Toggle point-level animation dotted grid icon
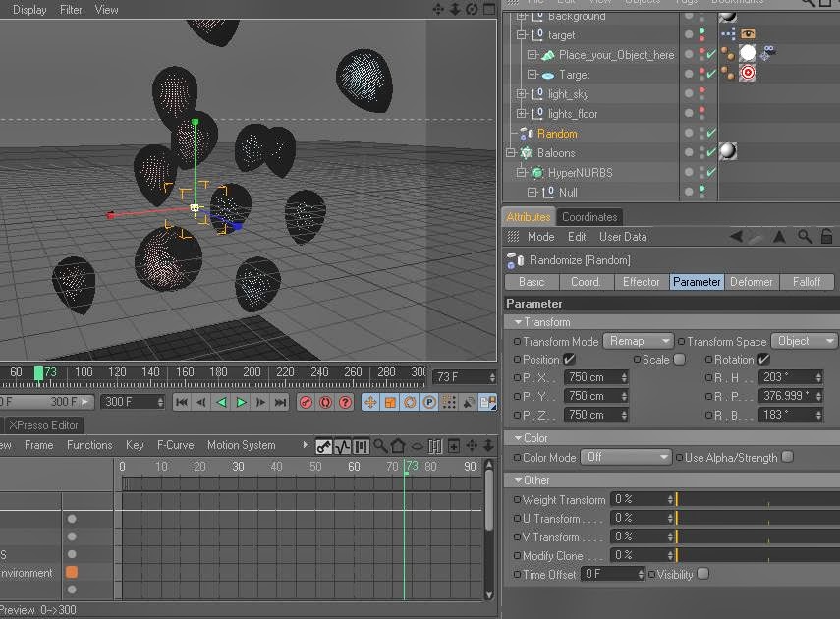 pos(449,402)
